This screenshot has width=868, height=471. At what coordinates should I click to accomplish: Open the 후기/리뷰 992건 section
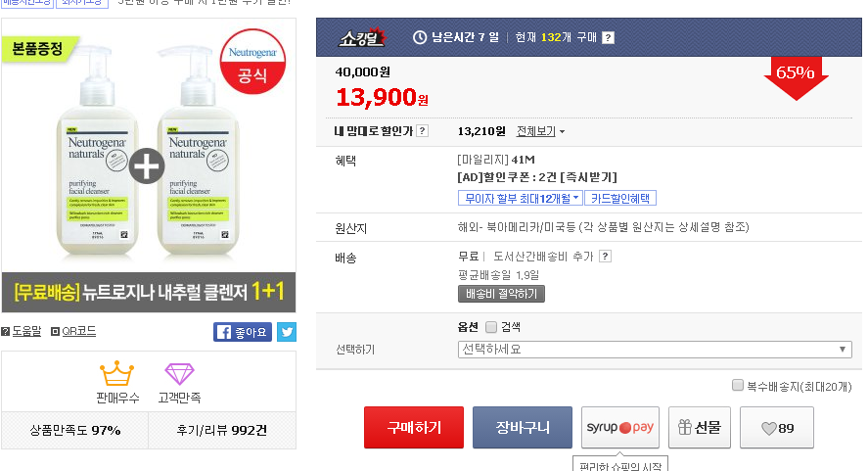(221, 430)
